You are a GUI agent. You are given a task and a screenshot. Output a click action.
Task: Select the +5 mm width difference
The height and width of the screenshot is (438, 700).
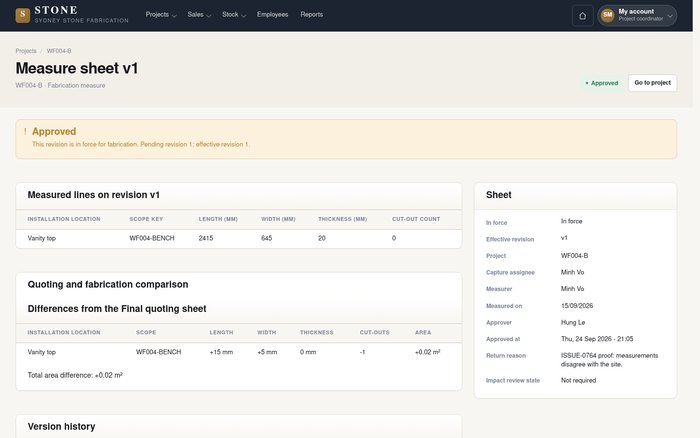click(x=267, y=352)
